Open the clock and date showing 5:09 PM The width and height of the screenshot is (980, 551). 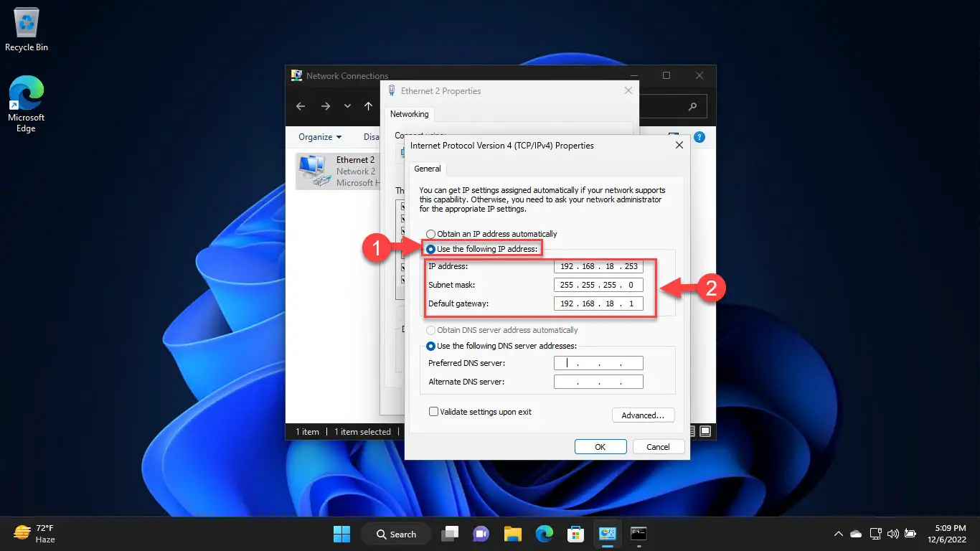[948, 534]
